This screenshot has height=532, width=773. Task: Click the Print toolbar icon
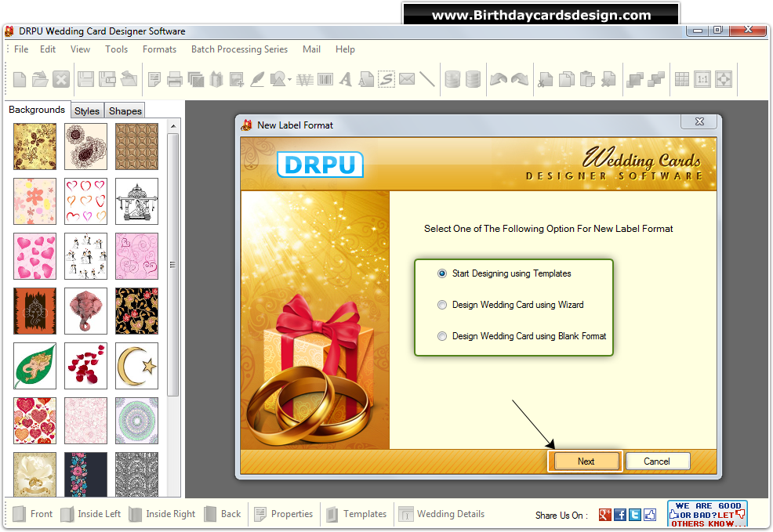tap(175, 79)
